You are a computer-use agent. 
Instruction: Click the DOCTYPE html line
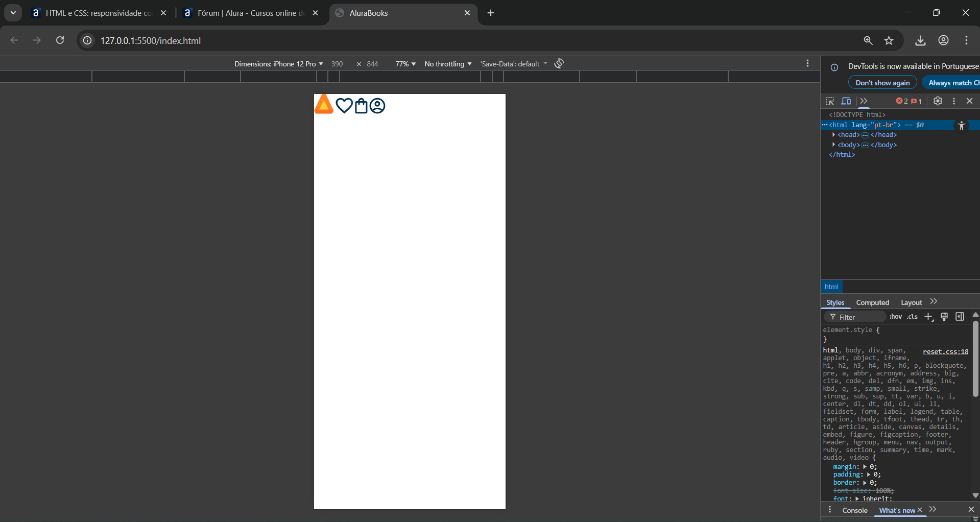coord(857,115)
